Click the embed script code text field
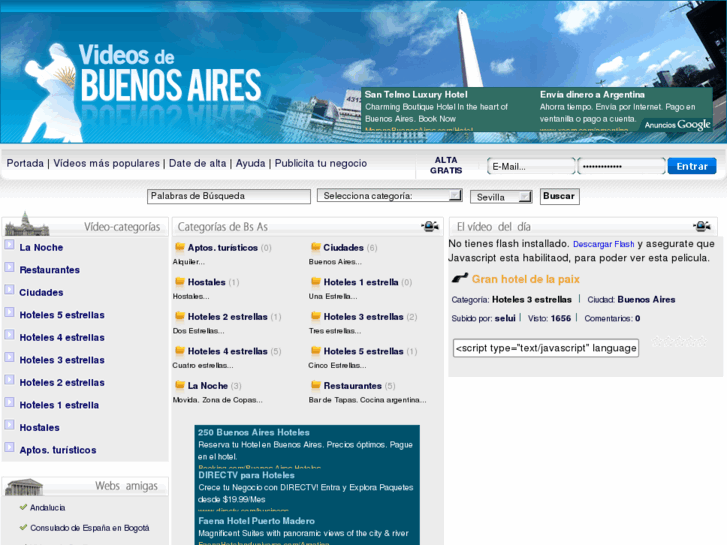The height and width of the screenshot is (545, 727). (x=546, y=348)
